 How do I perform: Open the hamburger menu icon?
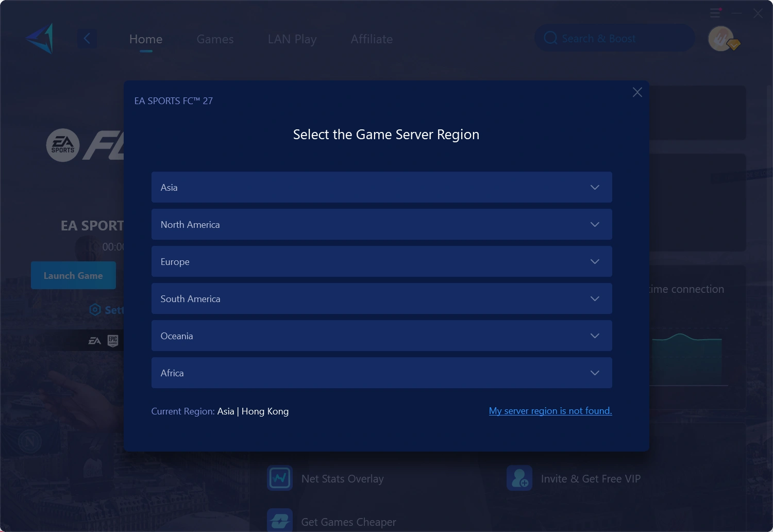[715, 13]
